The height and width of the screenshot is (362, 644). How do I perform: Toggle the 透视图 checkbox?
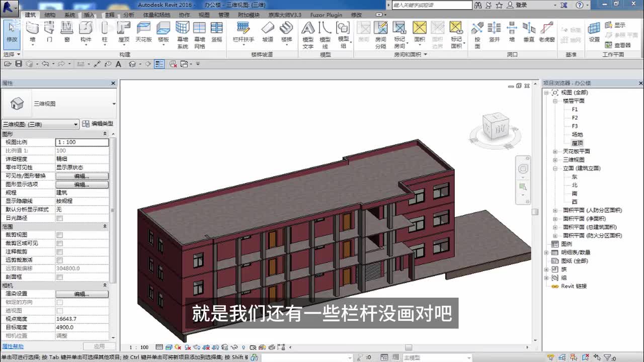[60, 311]
